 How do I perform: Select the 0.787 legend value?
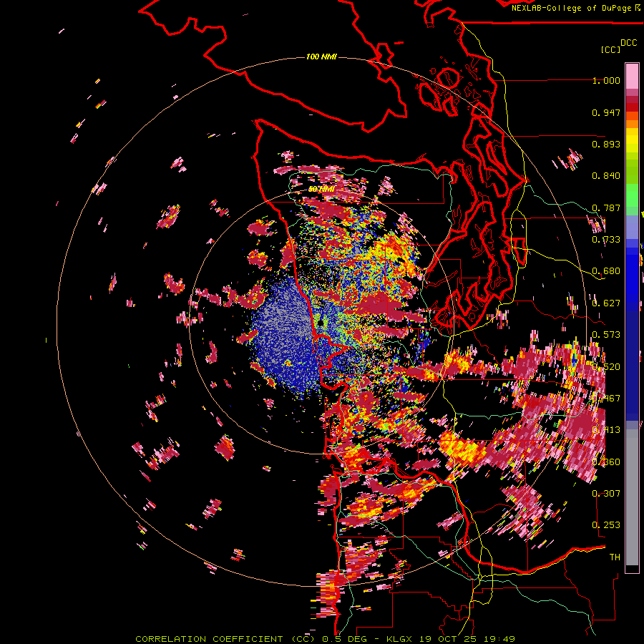tap(606, 208)
